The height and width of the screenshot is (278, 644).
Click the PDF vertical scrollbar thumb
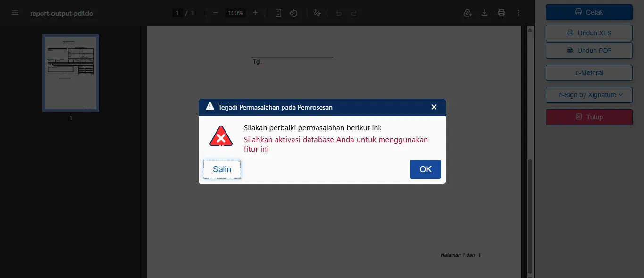pos(530,216)
